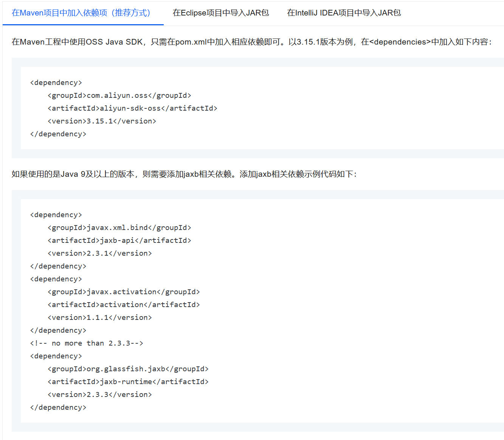The image size is (504, 440).
Task: Click the 'no more than 2.3.3' comment
Action: click(87, 343)
